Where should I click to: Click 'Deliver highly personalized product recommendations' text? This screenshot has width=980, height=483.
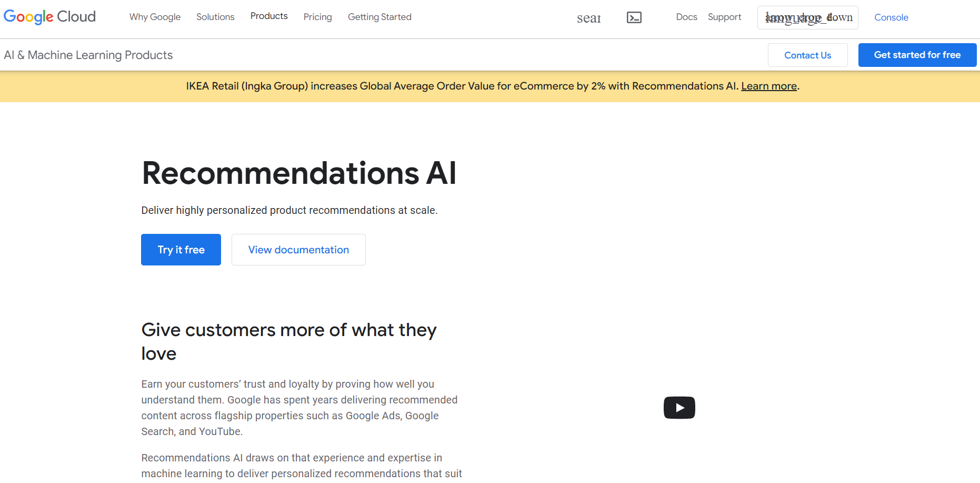289,210
